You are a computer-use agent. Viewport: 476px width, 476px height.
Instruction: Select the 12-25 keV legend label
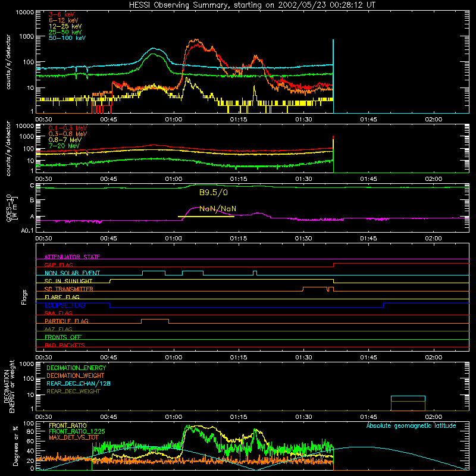[x=65, y=26]
